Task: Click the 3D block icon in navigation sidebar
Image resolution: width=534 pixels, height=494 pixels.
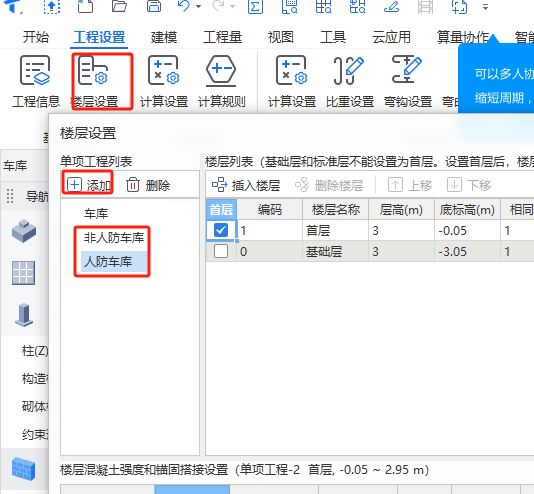Action: tap(24, 232)
